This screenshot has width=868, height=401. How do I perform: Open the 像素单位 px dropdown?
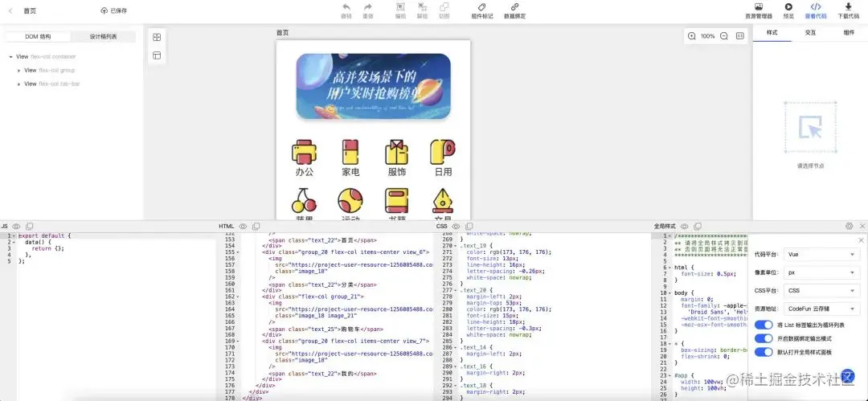(x=823, y=272)
